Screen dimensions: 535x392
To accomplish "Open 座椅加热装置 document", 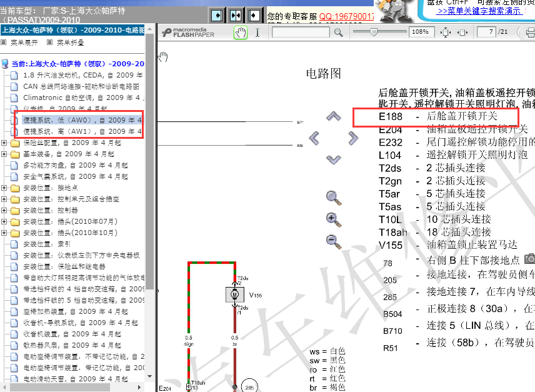I will (x=76, y=311).
